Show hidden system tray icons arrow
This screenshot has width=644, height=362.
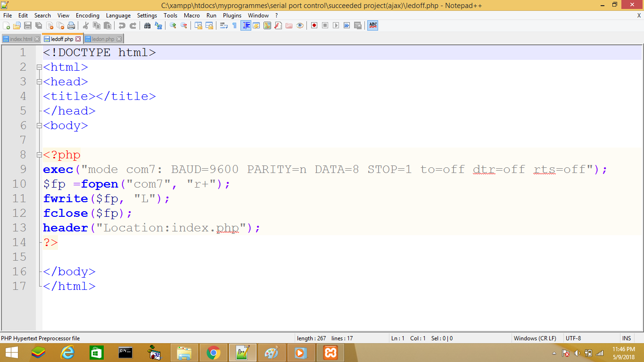pos(554,353)
